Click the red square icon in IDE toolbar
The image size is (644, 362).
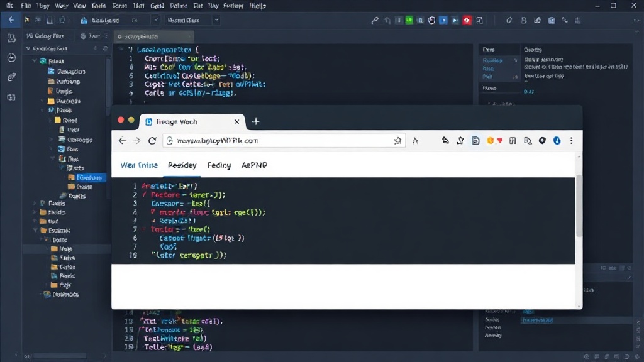[467, 20]
